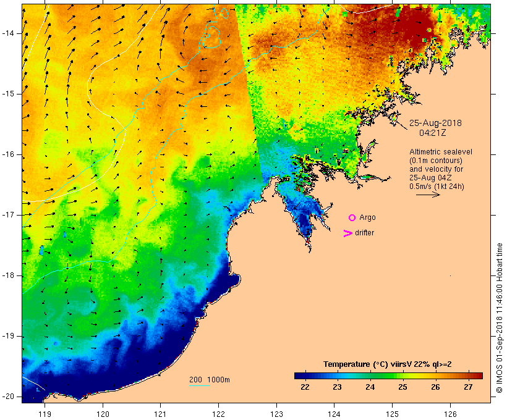Click the latitude axis label -17

pyautogui.click(x=7, y=215)
